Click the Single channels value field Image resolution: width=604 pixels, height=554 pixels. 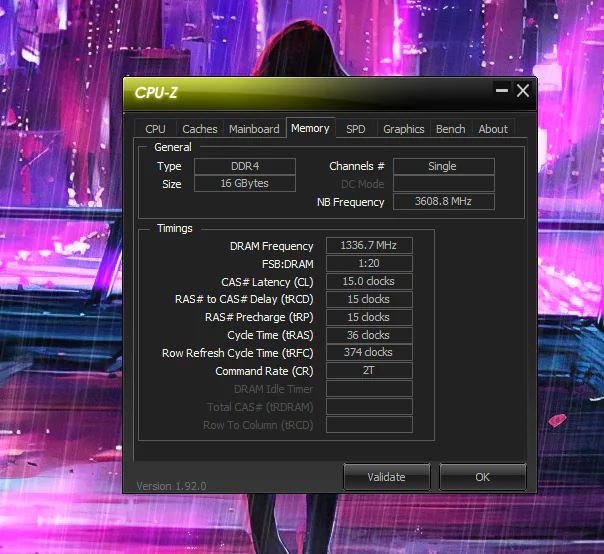point(444,166)
